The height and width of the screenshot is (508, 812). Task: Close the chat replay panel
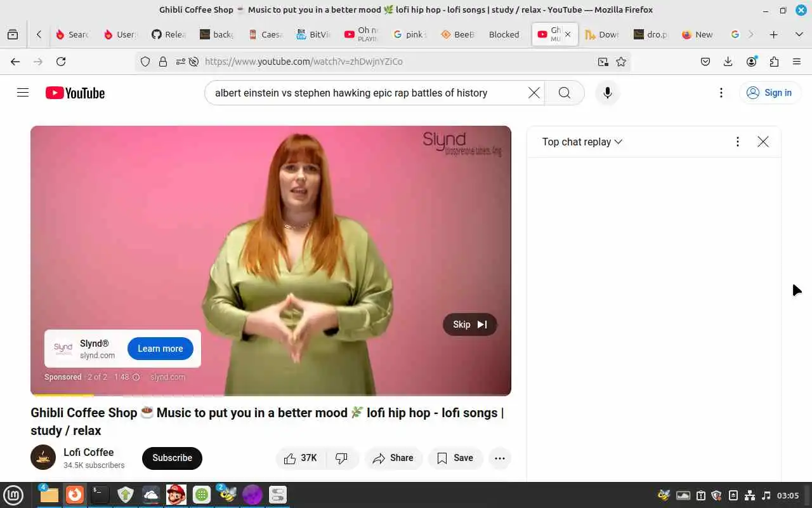[x=763, y=142]
